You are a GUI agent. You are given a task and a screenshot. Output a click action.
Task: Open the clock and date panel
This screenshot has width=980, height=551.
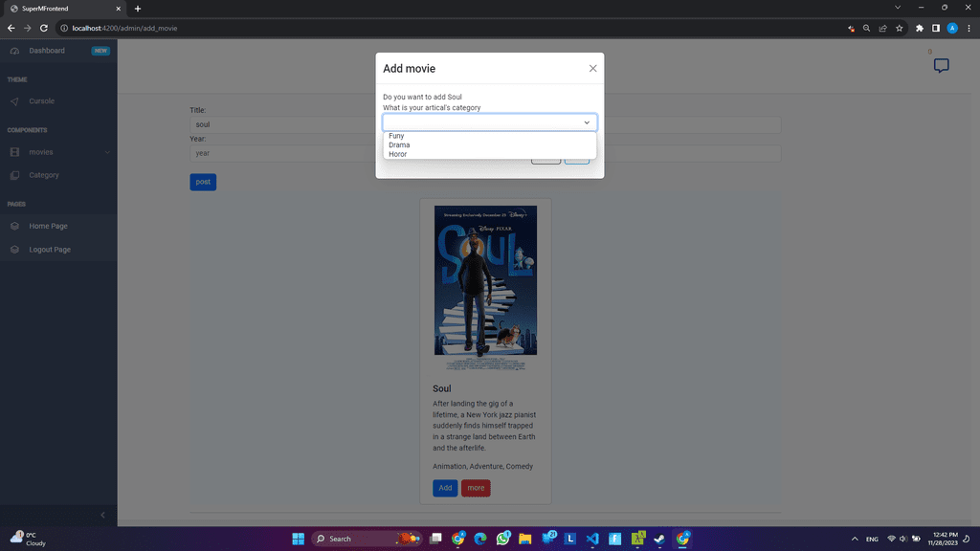[945, 539]
